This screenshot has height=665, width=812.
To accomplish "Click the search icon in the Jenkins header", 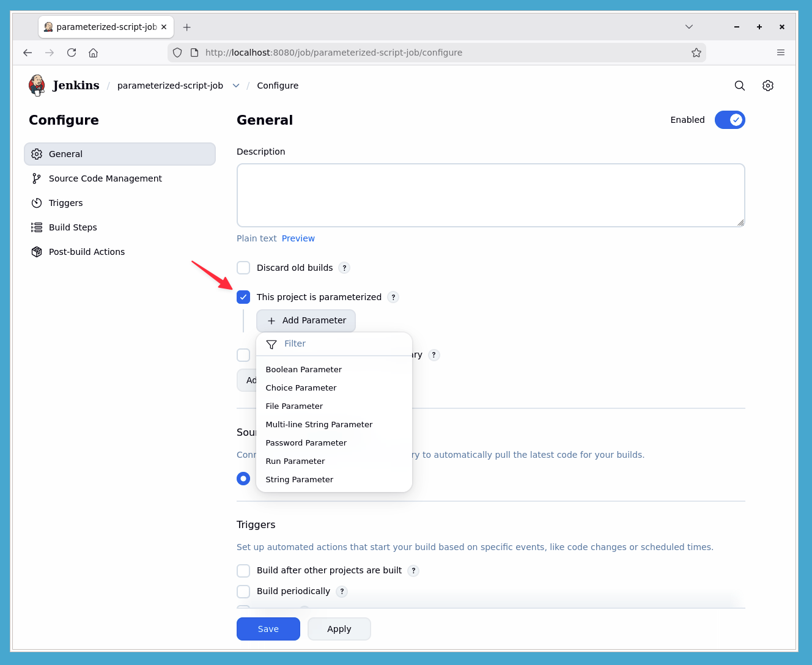I will 740,86.
